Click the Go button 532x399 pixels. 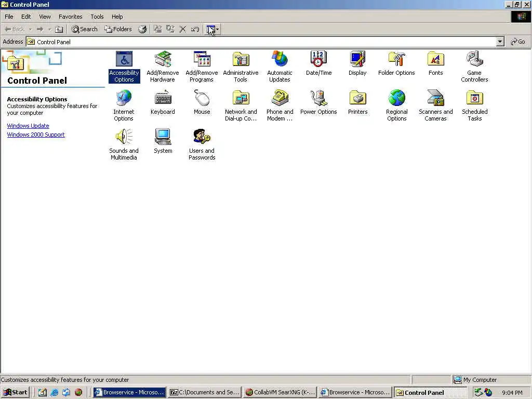coord(518,42)
